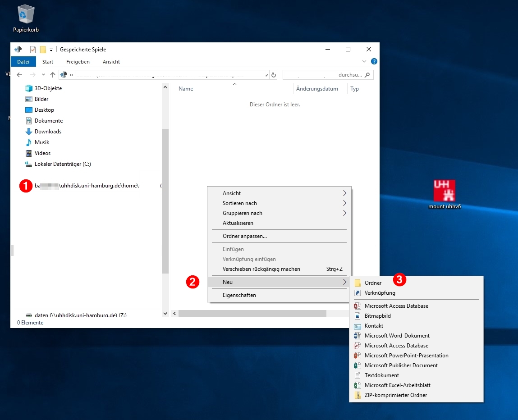Create new Microsoft PowerPoint-Präsentation
Viewport: 518px width, 420px height.
(x=406, y=356)
